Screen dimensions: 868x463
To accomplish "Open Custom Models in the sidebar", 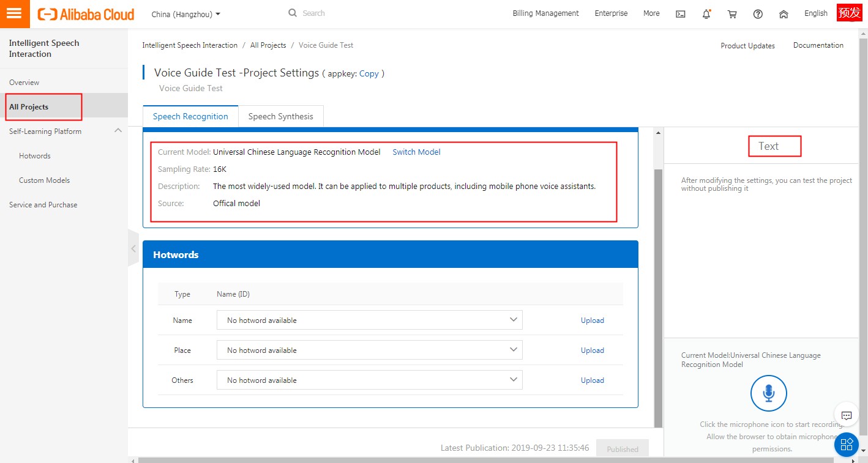I will (x=44, y=180).
